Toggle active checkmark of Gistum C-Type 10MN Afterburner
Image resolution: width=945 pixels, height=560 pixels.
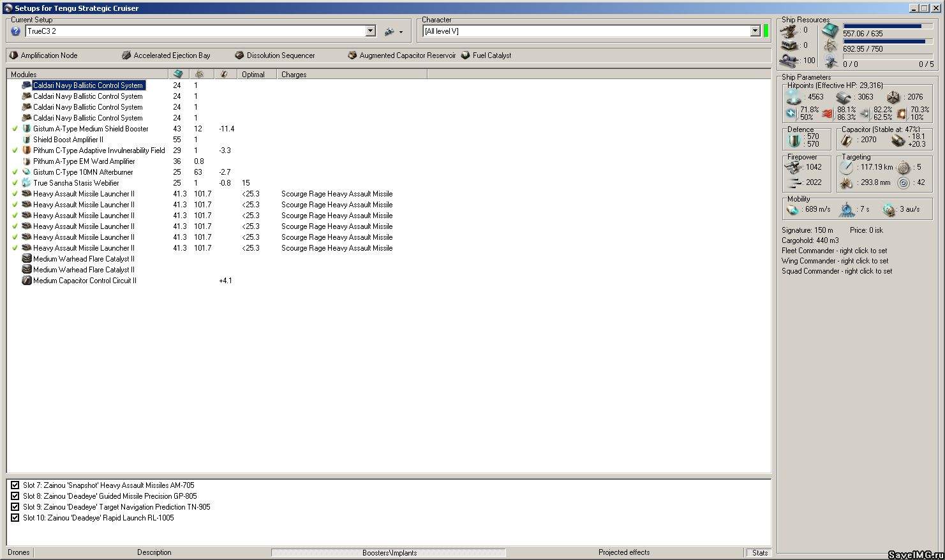pos(15,172)
